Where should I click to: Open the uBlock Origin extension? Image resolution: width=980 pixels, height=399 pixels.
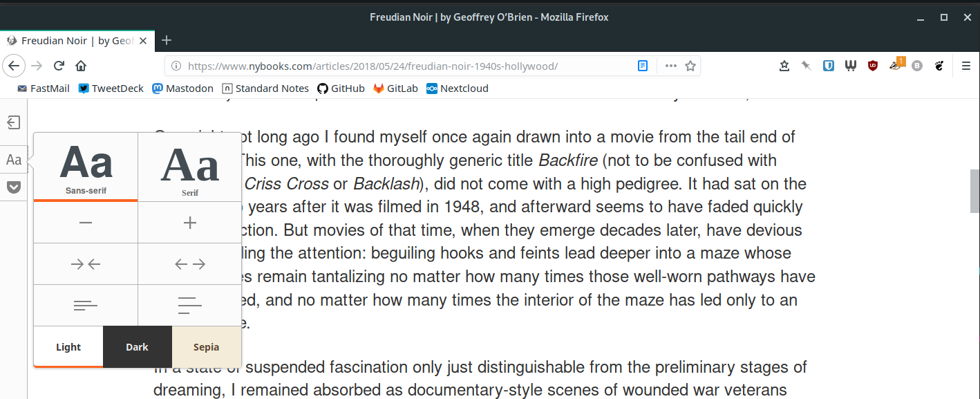pos(872,65)
